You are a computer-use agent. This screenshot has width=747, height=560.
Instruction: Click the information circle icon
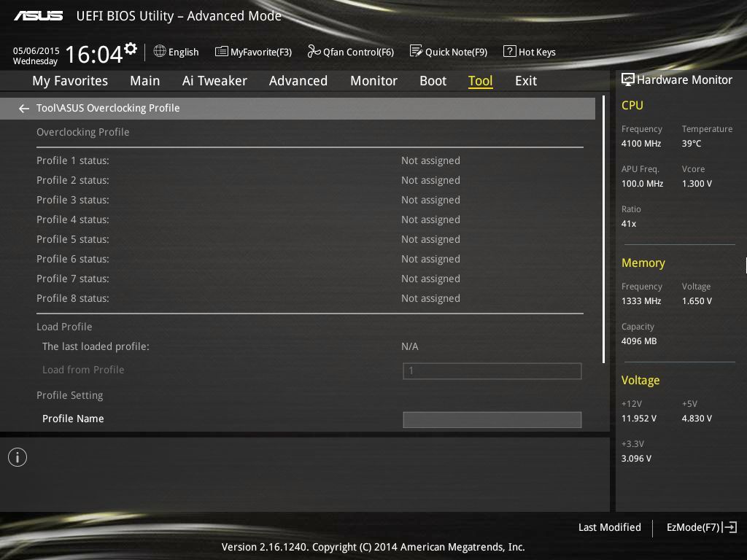pyautogui.click(x=18, y=457)
